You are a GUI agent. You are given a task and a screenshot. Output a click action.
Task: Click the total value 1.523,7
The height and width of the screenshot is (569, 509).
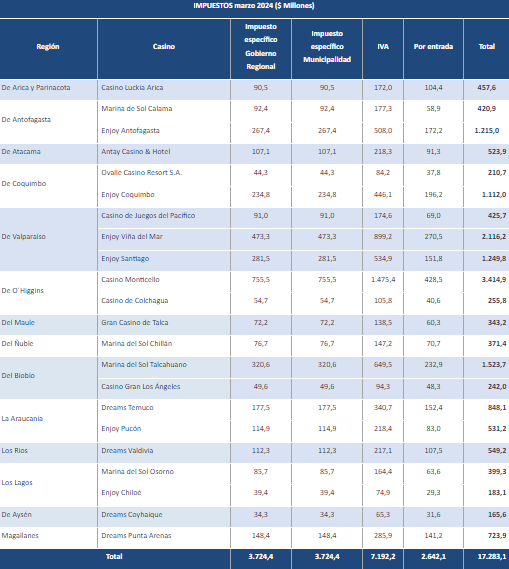pos(494,364)
